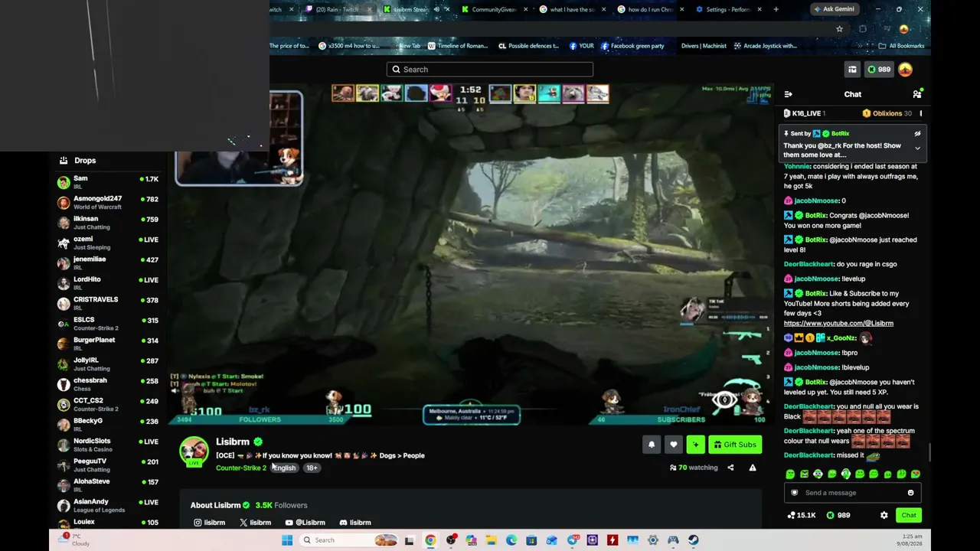980x551 pixels.
Task: Click the 15.1K channel points balance in chat
Action: click(802, 515)
